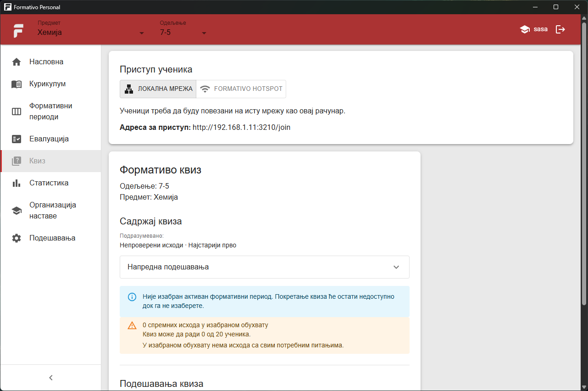Open Подешавања from the sidebar

click(50, 238)
